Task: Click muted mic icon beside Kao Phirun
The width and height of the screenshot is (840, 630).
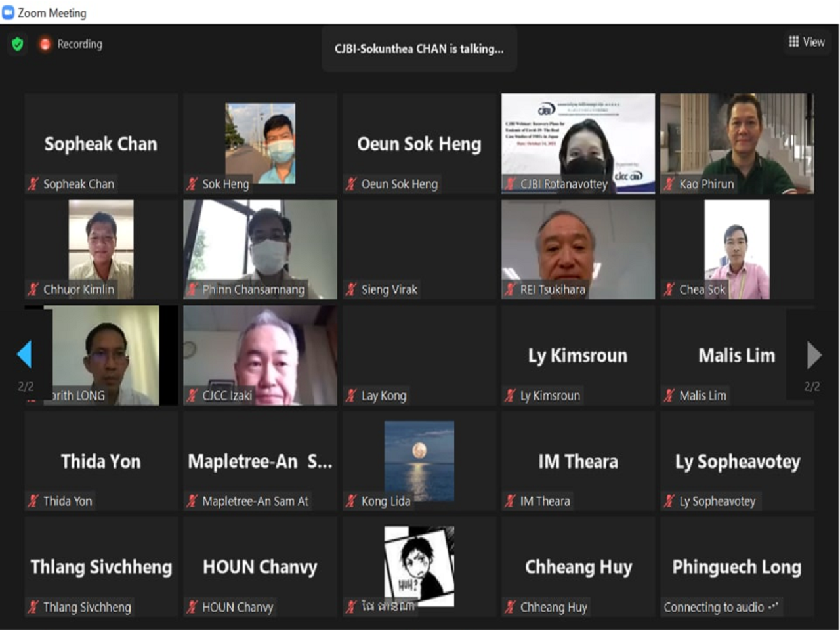Action: coord(669,184)
